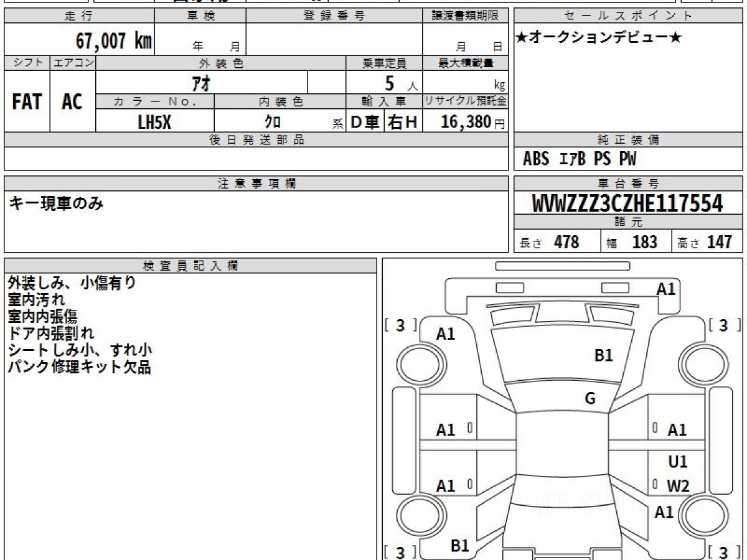The image size is (747, 560).
Task: Select the 走行 header cell
Action: point(79,16)
